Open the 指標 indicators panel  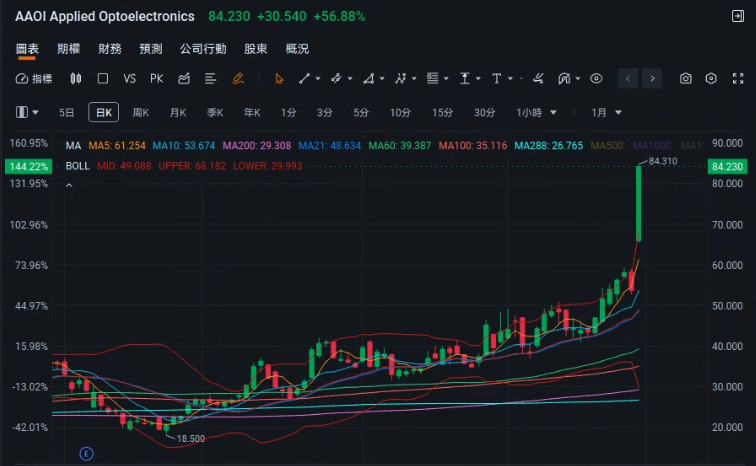point(35,78)
